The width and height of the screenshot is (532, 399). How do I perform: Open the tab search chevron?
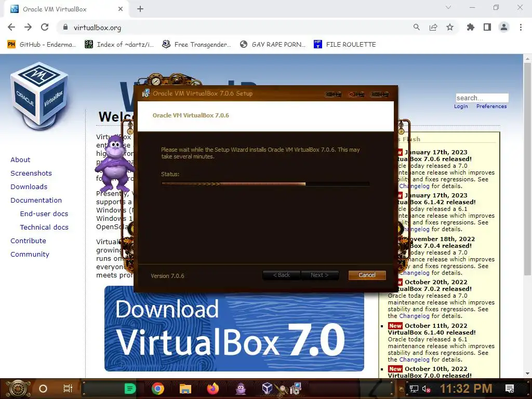[x=448, y=7]
